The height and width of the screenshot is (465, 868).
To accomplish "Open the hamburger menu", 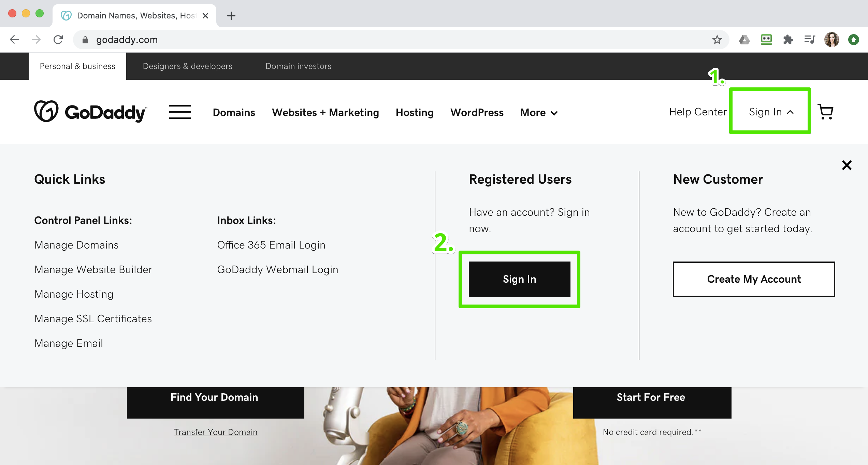I will (180, 112).
